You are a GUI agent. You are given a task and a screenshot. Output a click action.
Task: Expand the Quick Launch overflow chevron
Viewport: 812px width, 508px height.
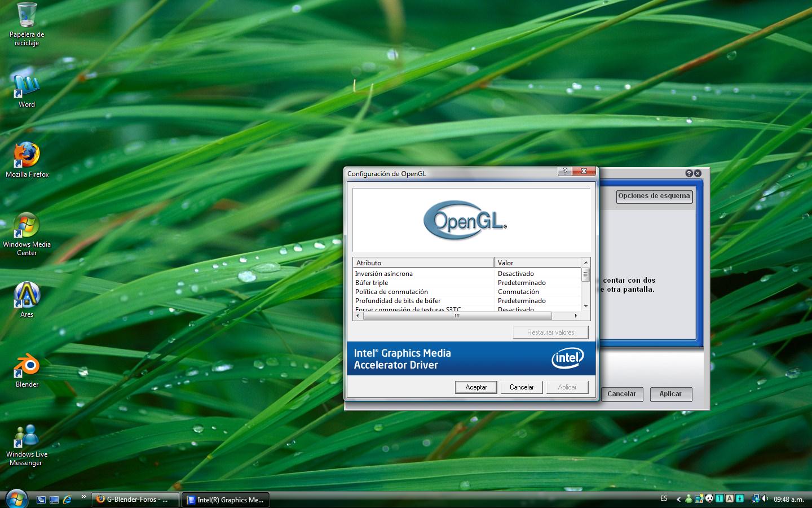tap(83, 497)
